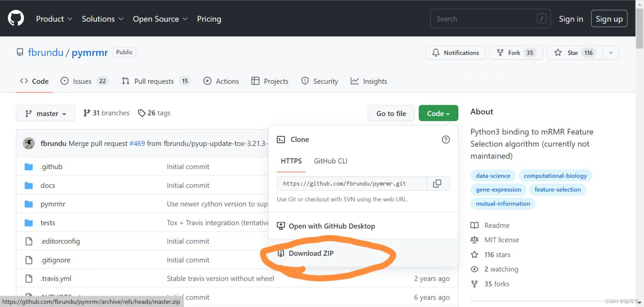The width and height of the screenshot is (644, 307).
Task: Click the fbrundu avatar thumbnail
Action: (29, 143)
